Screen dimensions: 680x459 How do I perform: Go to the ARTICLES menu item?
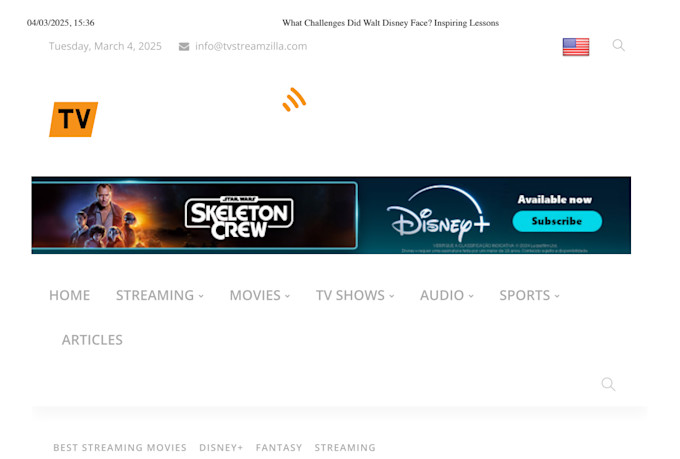click(x=92, y=340)
